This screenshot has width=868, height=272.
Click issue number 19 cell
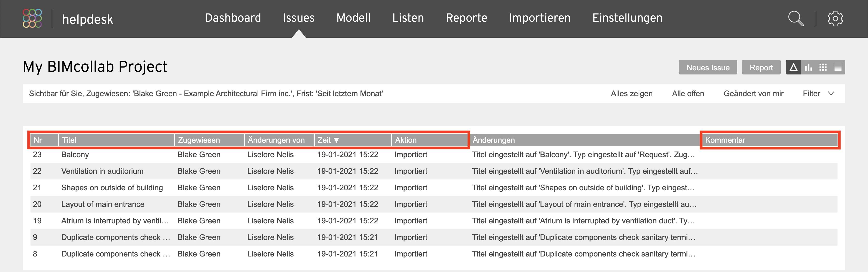37,221
